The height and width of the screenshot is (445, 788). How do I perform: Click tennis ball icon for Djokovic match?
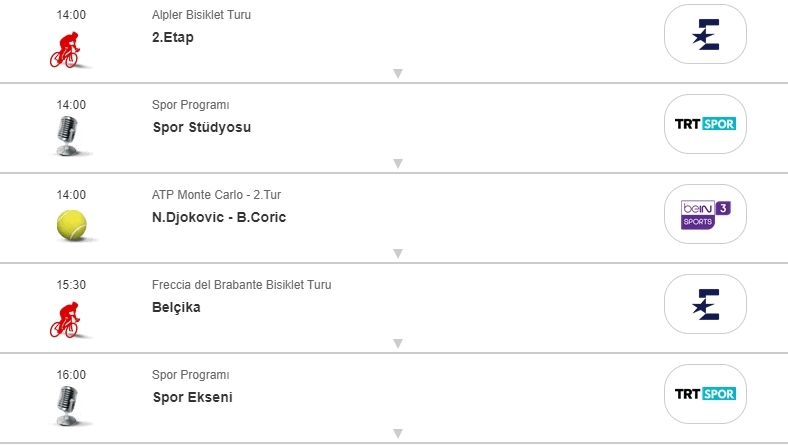72,225
